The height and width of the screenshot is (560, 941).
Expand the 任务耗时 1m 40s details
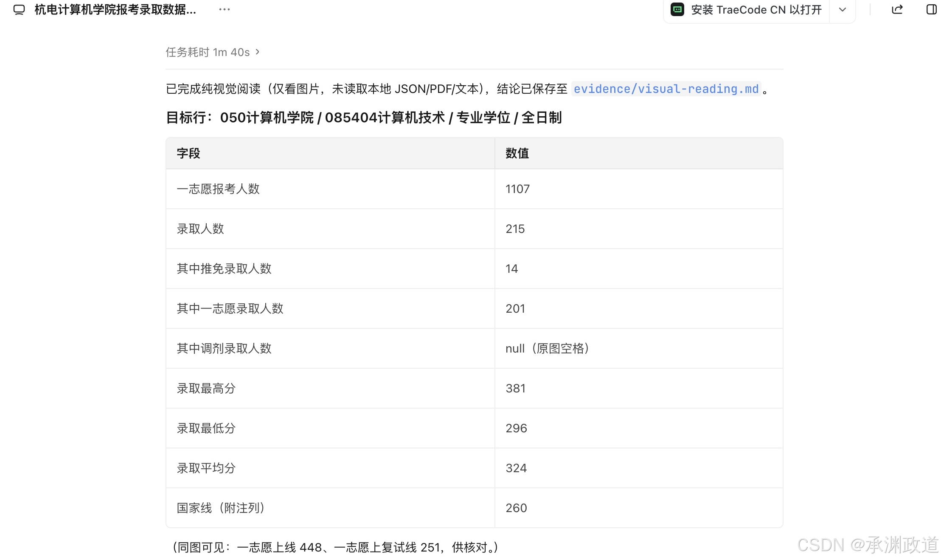pyautogui.click(x=213, y=52)
